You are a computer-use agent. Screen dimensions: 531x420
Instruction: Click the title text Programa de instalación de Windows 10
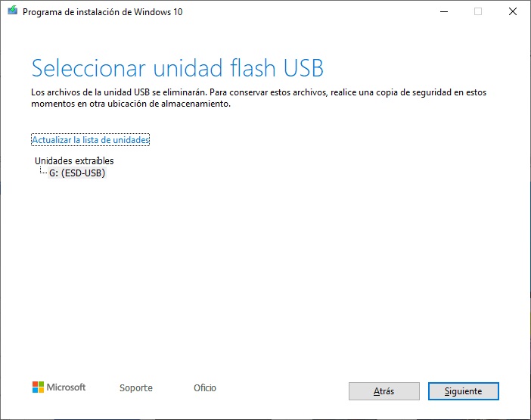click(x=103, y=12)
